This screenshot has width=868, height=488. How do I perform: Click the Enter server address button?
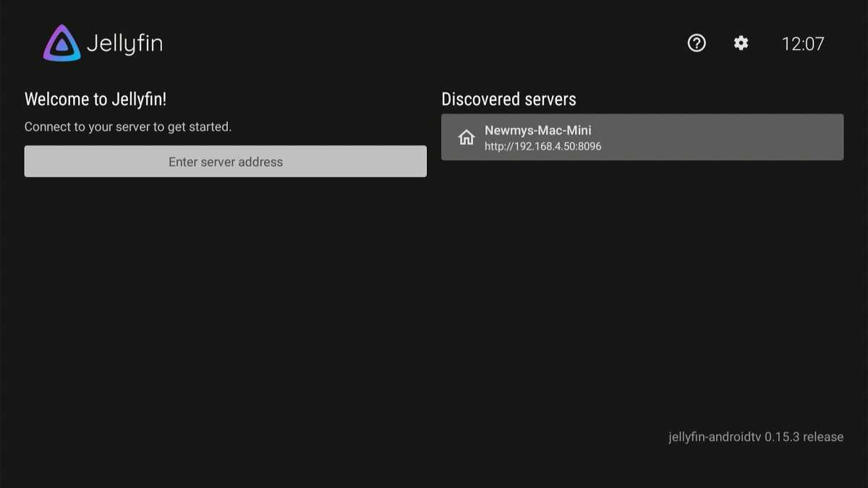pyautogui.click(x=226, y=161)
